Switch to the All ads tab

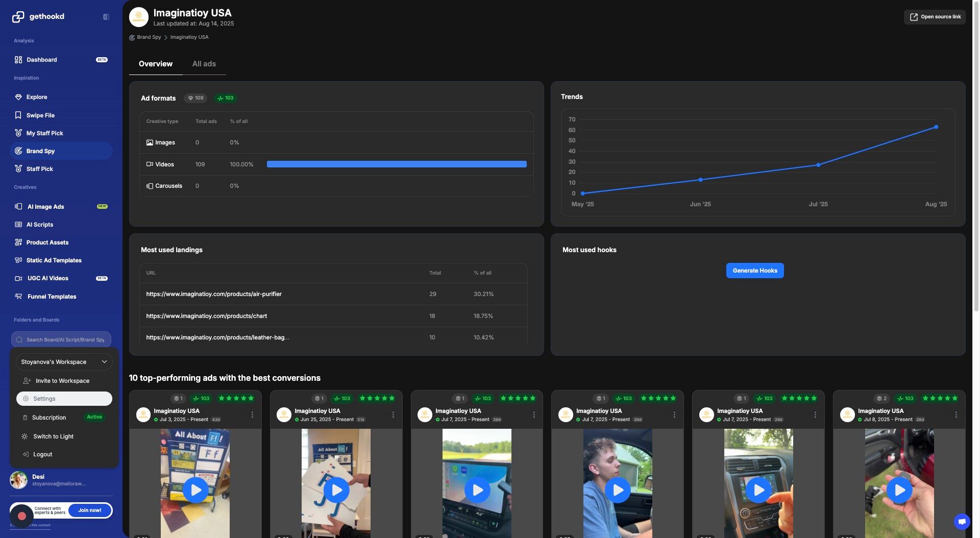[x=204, y=64]
